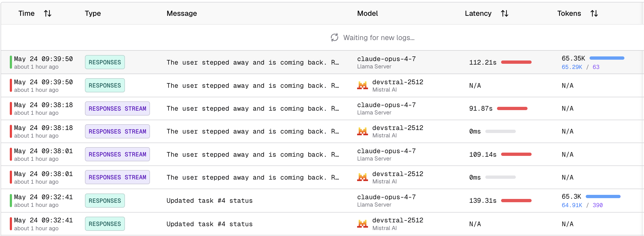Click the Model column header
This screenshot has width=644, height=236.
click(x=367, y=13)
